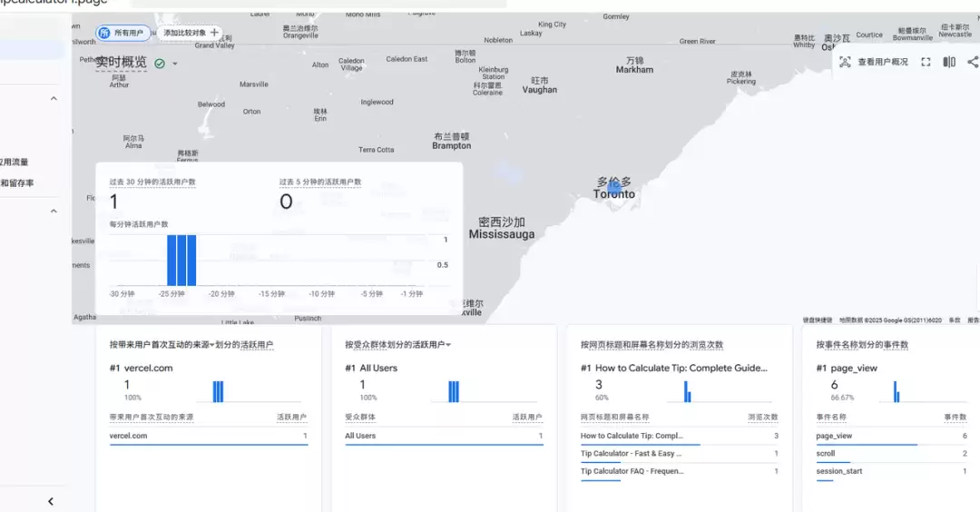The height and width of the screenshot is (512, 980).
Task: Click 过去 30 分钟的活跃用户数 label
Action: (152, 182)
